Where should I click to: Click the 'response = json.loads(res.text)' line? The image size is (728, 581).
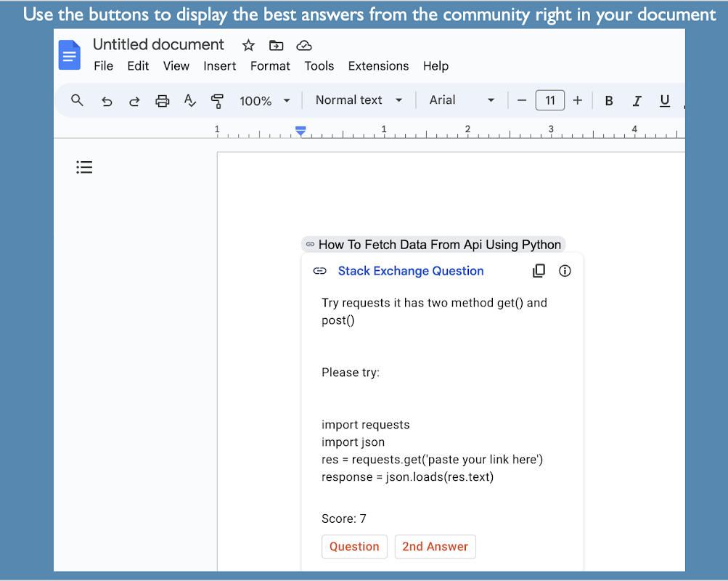[408, 477]
